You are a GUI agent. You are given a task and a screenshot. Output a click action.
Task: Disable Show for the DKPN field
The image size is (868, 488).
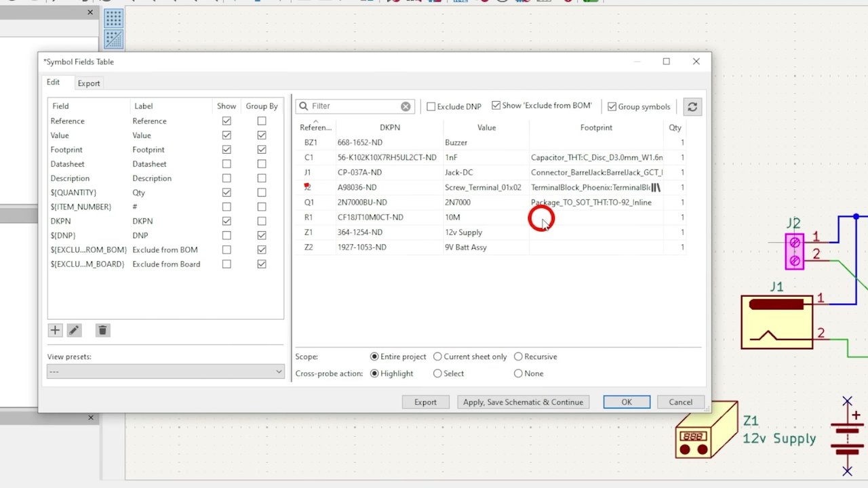tap(226, 221)
